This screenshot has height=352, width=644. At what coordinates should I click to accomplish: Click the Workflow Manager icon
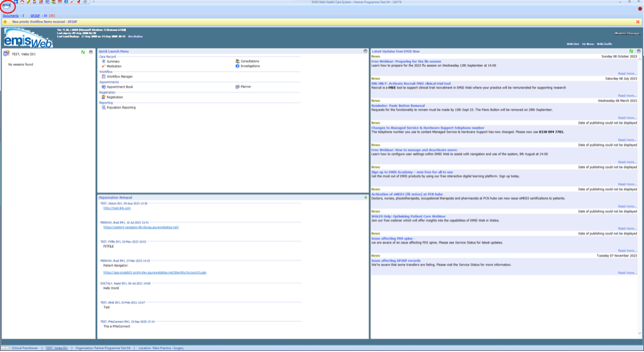104,76
